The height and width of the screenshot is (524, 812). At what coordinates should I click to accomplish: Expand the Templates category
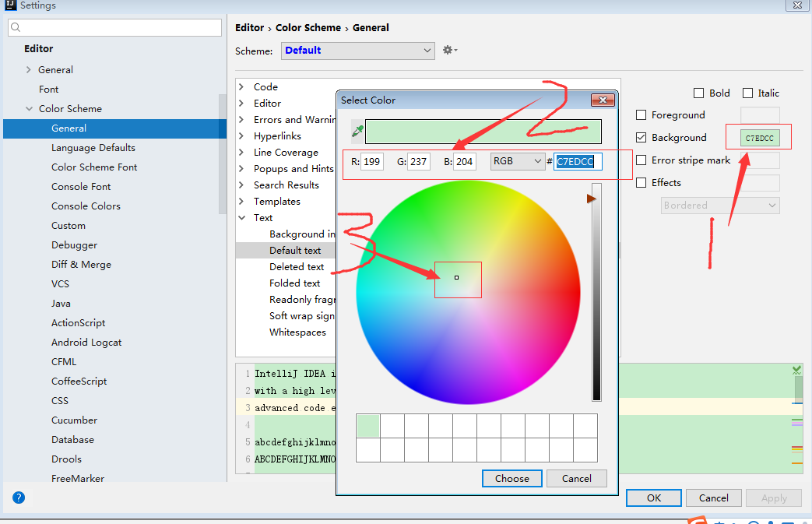point(241,202)
